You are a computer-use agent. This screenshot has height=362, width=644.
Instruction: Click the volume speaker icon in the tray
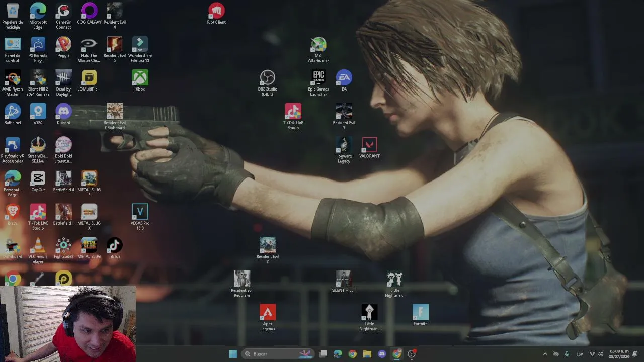click(x=600, y=354)
